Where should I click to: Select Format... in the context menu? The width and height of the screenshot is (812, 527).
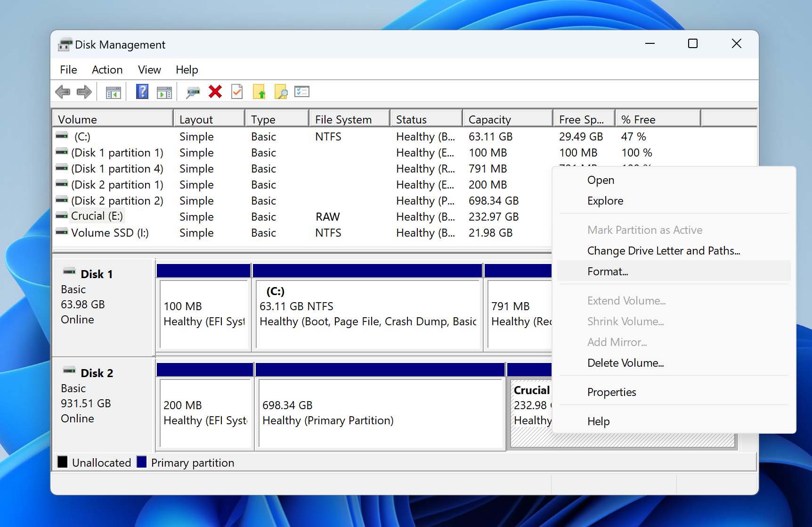click(x=674, y=272)
